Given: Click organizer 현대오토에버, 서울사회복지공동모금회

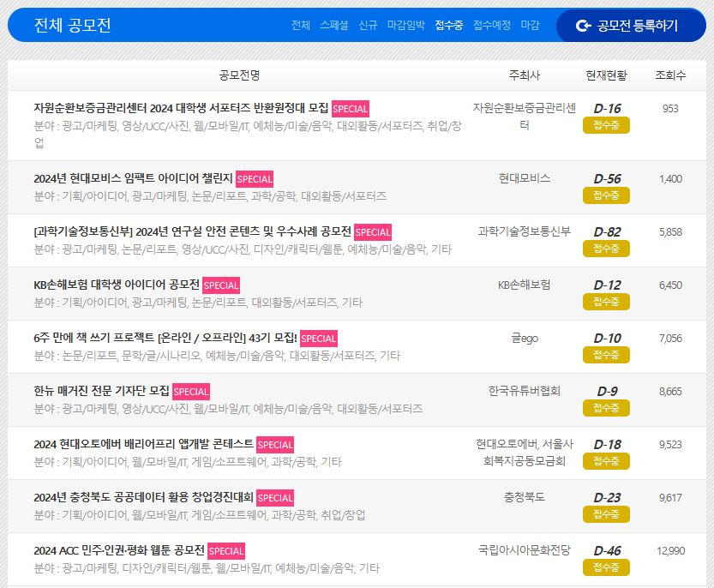Looking at the screenshot, I should [x=525, y=453].
